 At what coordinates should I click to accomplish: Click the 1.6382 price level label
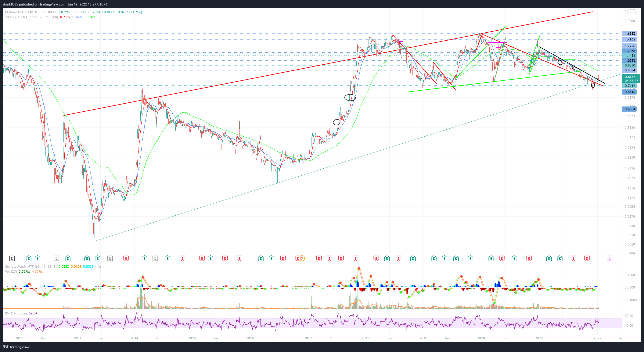(630, 34)
